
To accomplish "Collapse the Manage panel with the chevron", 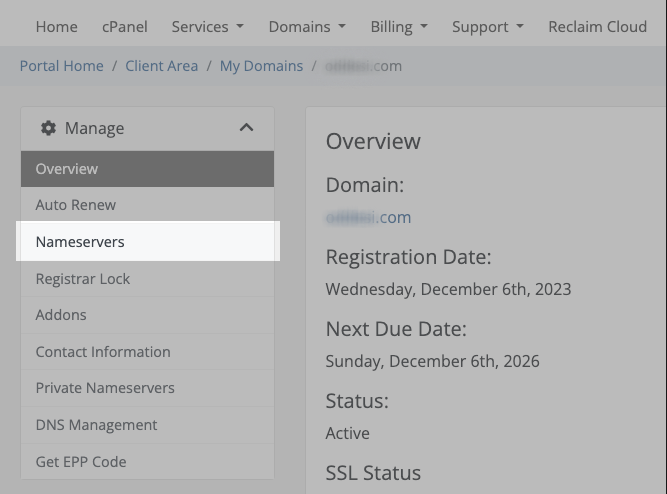I will tap(246, 127).
